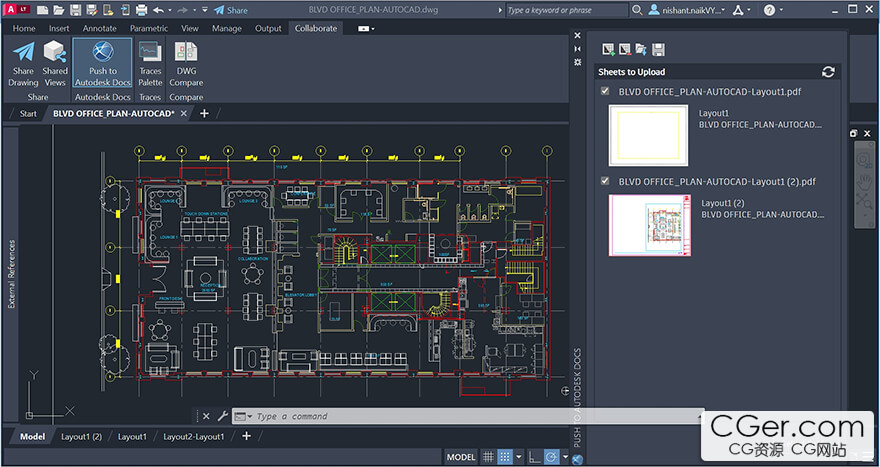Open the Traces Palette
Screen dimensions: 880x467
point(150,64)
